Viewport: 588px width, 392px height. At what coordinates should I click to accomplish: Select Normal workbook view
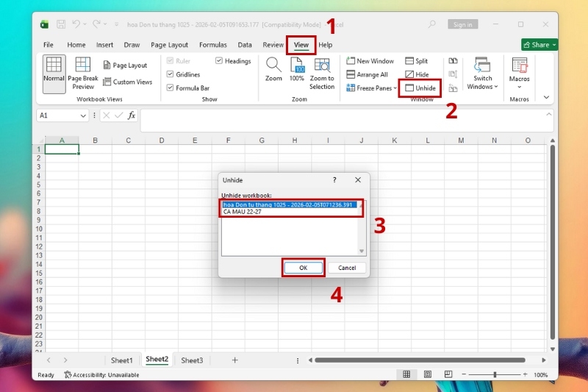point(54,74)
